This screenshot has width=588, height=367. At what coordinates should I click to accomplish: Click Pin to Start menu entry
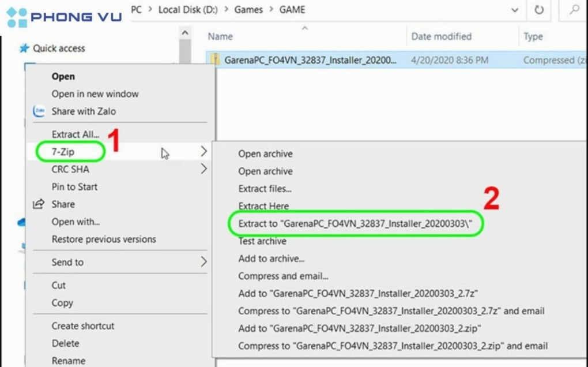coord(74,187)
